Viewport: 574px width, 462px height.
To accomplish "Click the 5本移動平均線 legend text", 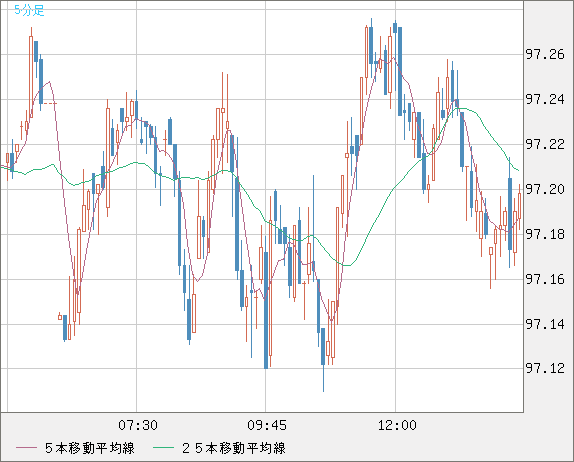I will (x=90, y=448).
